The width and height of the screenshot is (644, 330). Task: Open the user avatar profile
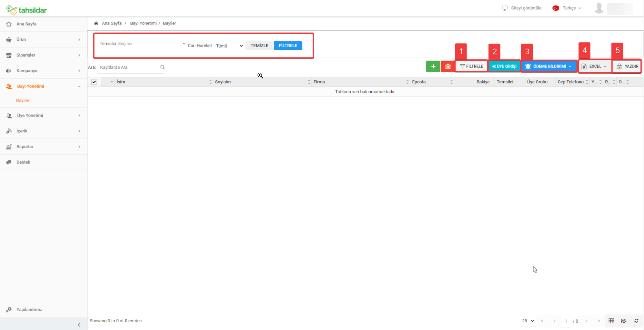(599, 8)
